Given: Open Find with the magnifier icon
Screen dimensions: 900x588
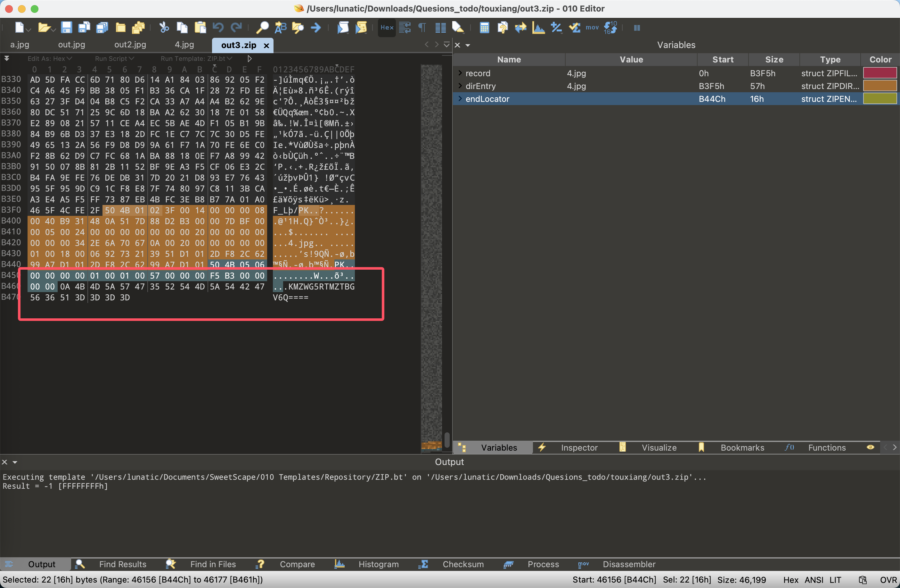Looking at the screenshot, I should (x=262, y=28).
